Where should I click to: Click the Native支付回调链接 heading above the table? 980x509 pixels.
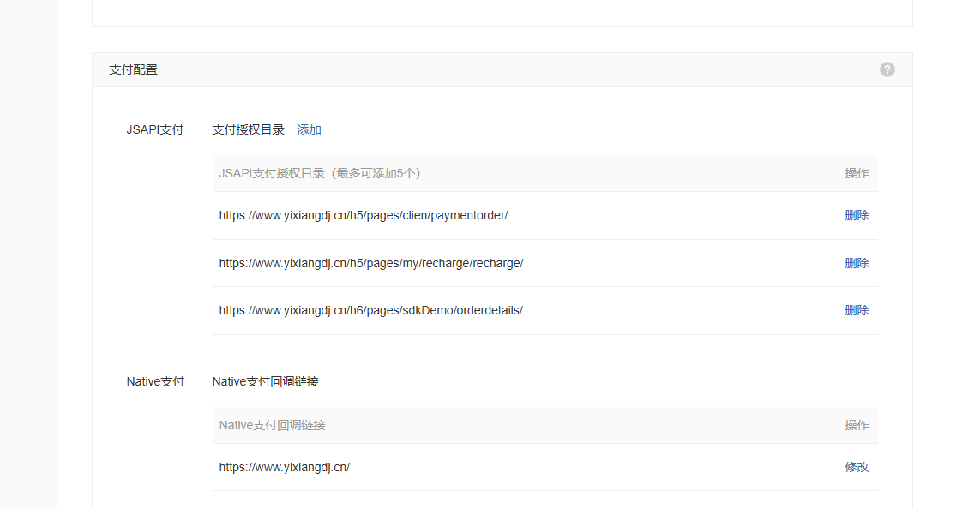coord(265,381)
